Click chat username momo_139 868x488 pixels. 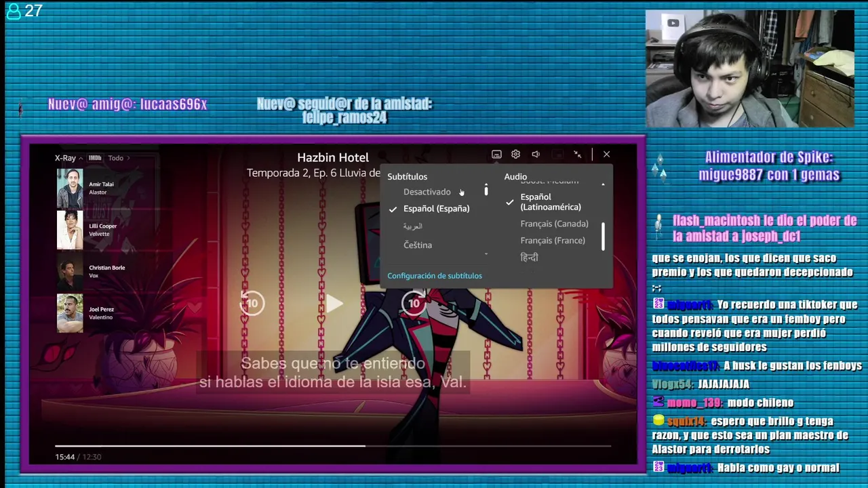(x=694, y=403)
